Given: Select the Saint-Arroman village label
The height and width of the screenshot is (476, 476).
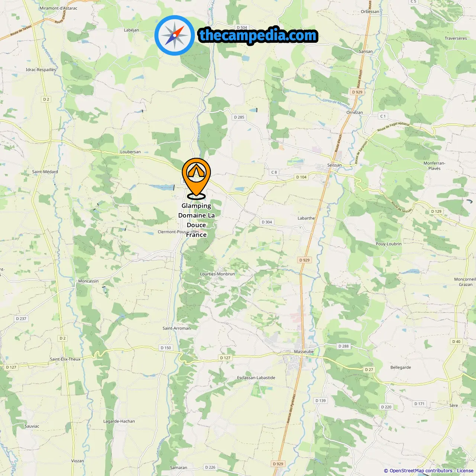Looking at the screenshot, I should pos(177,328).
